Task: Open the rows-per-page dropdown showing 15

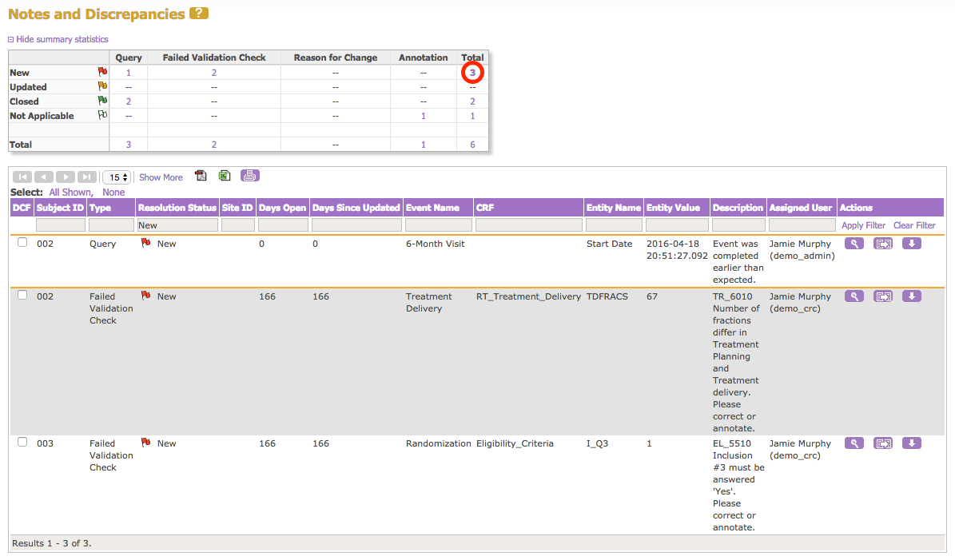Action: click(x=117, y=177)
